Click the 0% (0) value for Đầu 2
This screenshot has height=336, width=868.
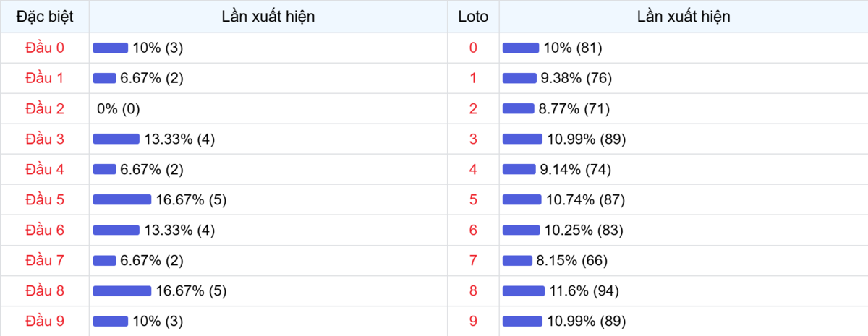click(x=118, y=108)
